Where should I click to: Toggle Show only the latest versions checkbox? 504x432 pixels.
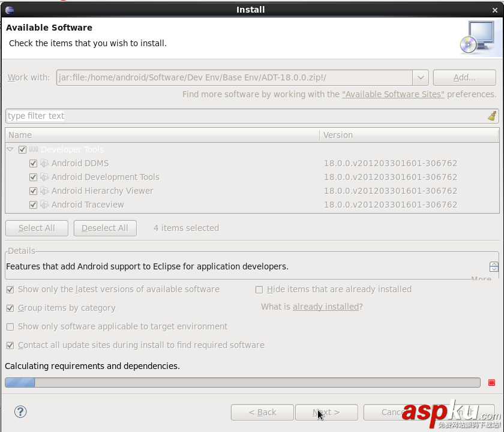pyautogui.click(x=10, y=290)
